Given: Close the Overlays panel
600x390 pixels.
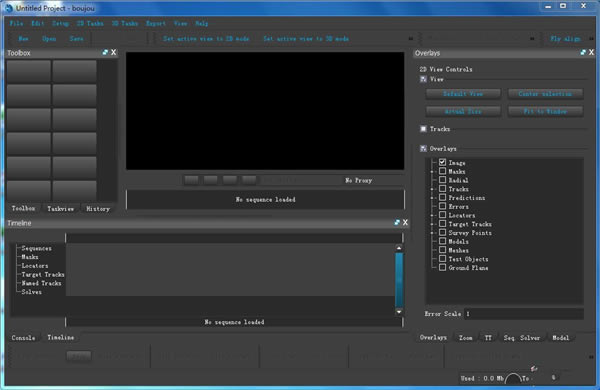Looking at the screenshot, I should [592, 52].
